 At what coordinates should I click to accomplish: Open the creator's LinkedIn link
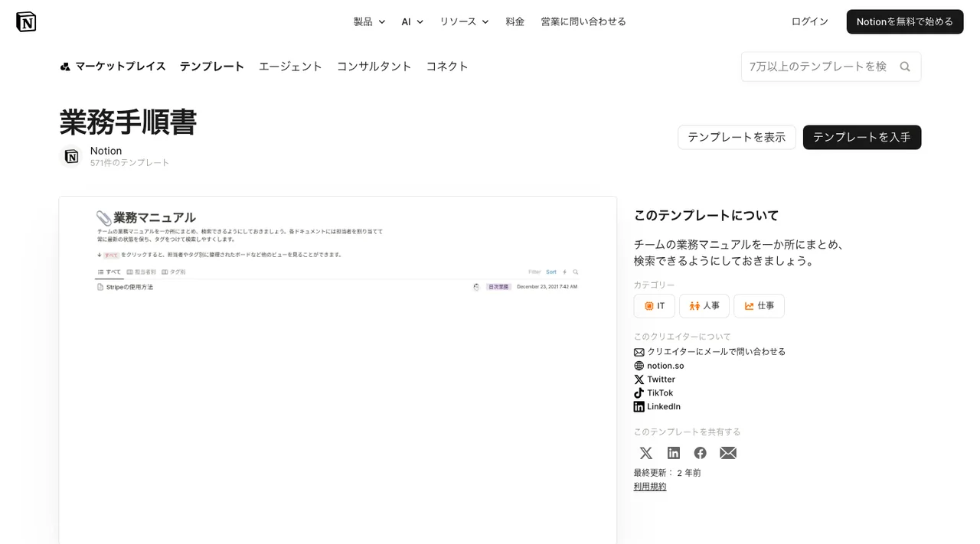657,407
